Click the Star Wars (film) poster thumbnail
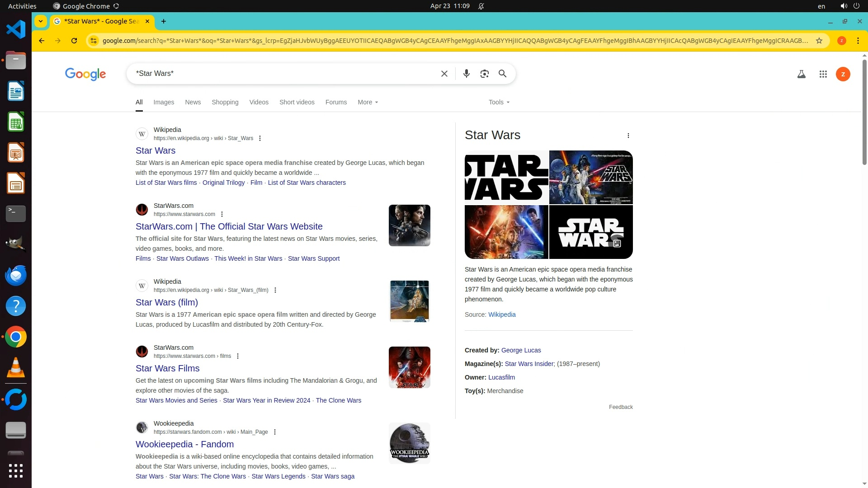The width and height of the screenshot is (868, 488). point(409,301)
